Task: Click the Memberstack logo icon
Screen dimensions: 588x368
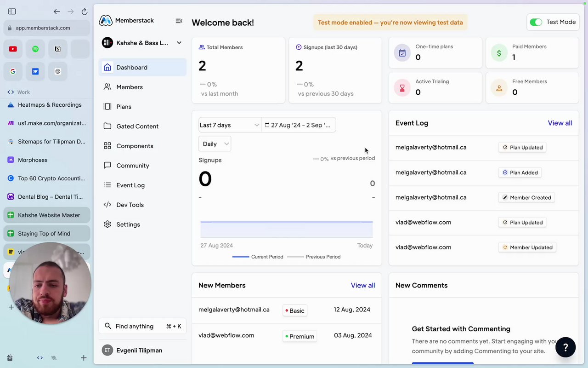Action: point(106,21)
